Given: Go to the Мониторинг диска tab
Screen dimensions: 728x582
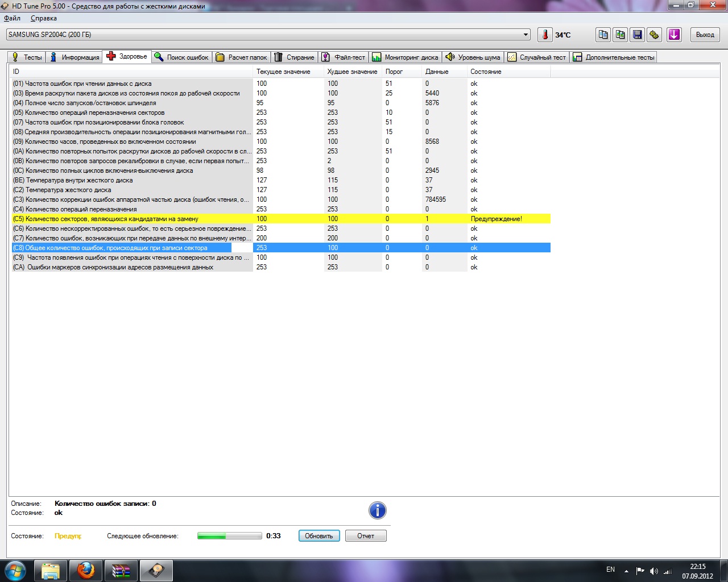Looking at the screenshot, I should pos(406,57).
